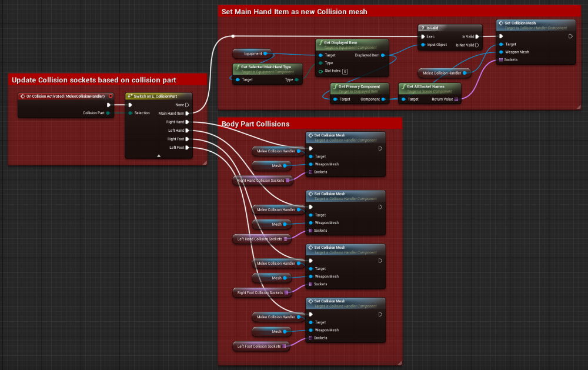This screenshot has width=588, height=370.
Task: Click function icon on Get All Socket Names
Action: pos(403,86)
